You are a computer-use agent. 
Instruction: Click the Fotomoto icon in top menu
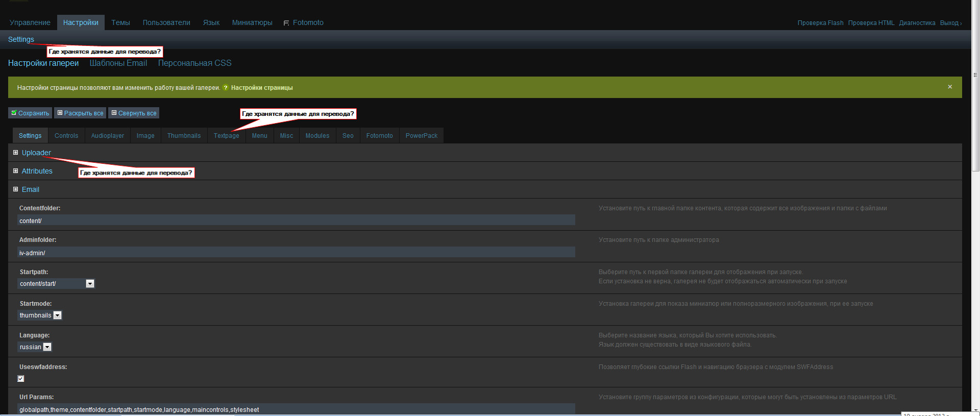click(286, 23)
